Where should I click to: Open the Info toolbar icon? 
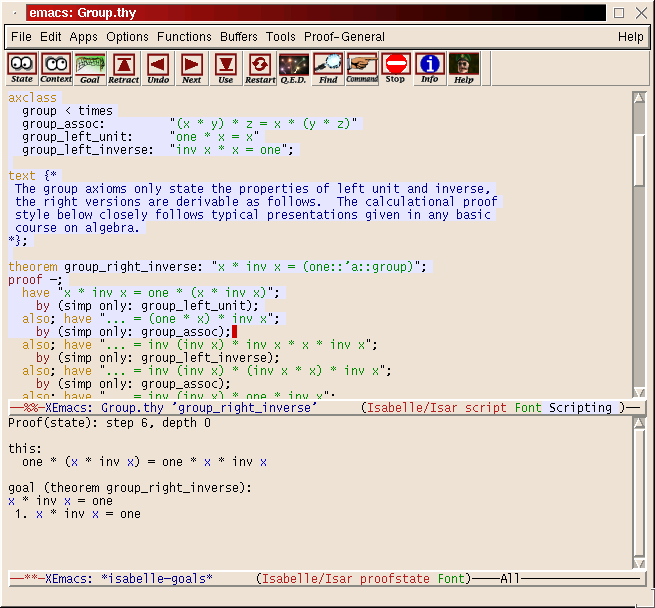point(429,68)
